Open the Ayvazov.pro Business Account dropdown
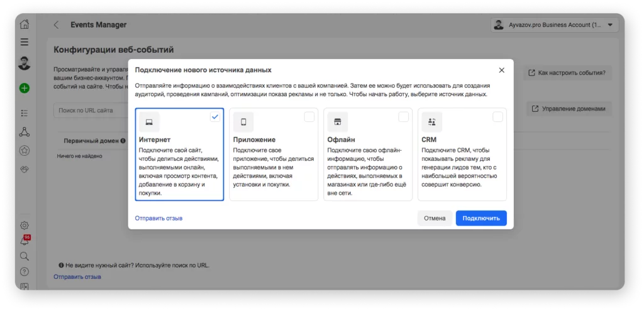This screenshot has height=311, width=644. tap(555, 25)
